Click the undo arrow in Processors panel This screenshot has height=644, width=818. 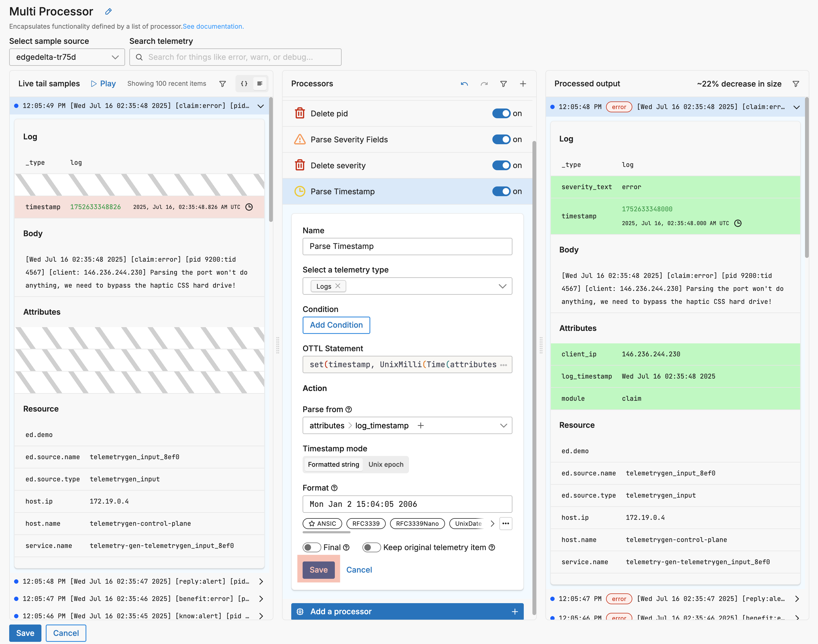point(464,84)
